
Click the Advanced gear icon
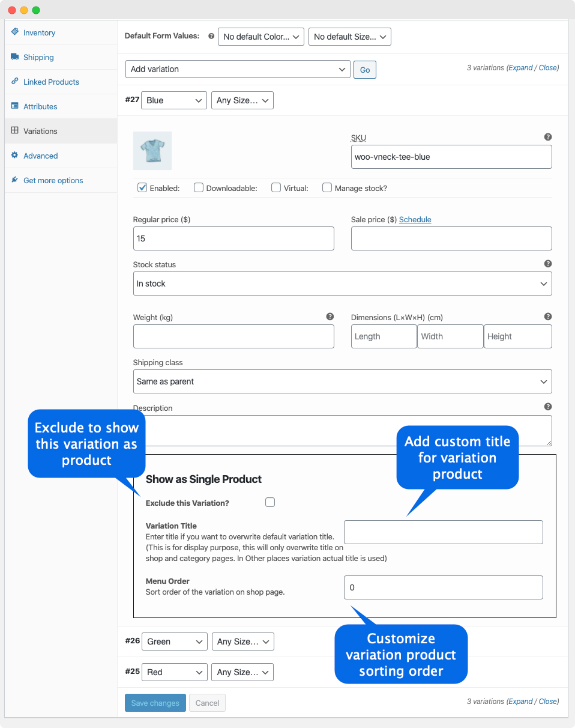click(14, 156)
